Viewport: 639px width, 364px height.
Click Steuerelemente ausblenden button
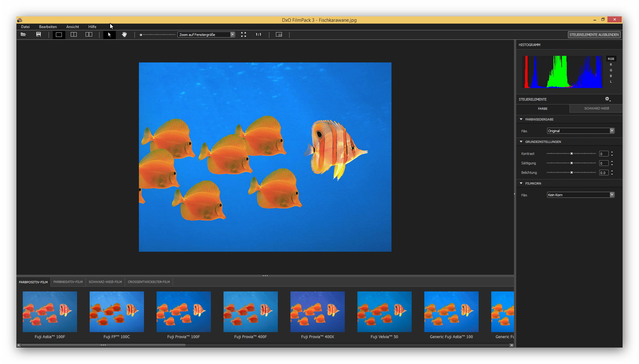(594, 35)
